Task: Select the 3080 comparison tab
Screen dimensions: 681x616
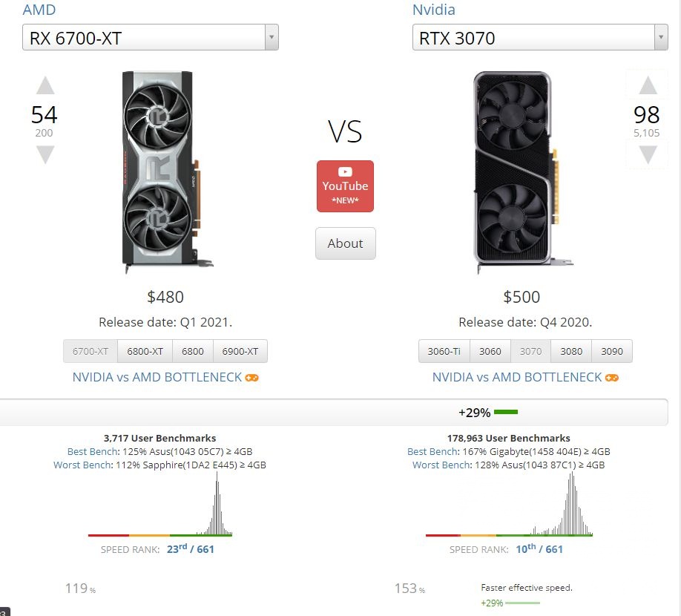Action: 571,351
